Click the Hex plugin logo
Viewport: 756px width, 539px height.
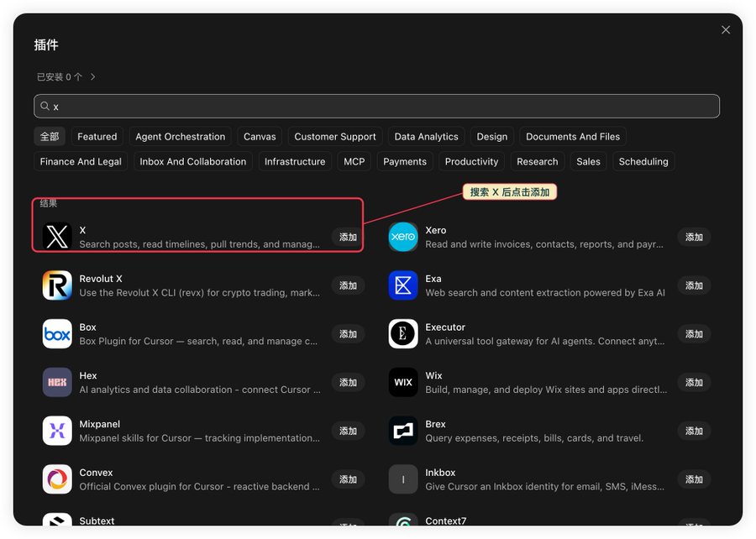click(x=57, y=383)
